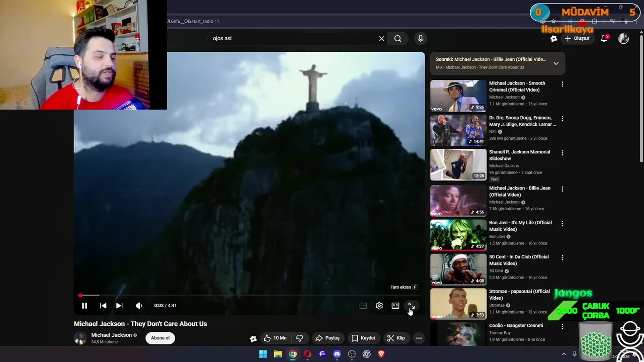Switch to theater mode view
This screenshot has width=644, height=362.
coord(395,306)
